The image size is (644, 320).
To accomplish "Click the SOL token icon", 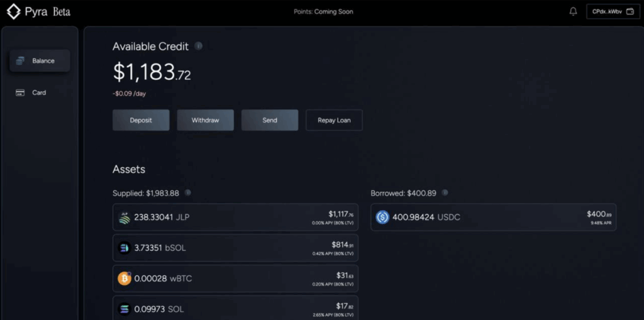I will [x=125, y=309].
